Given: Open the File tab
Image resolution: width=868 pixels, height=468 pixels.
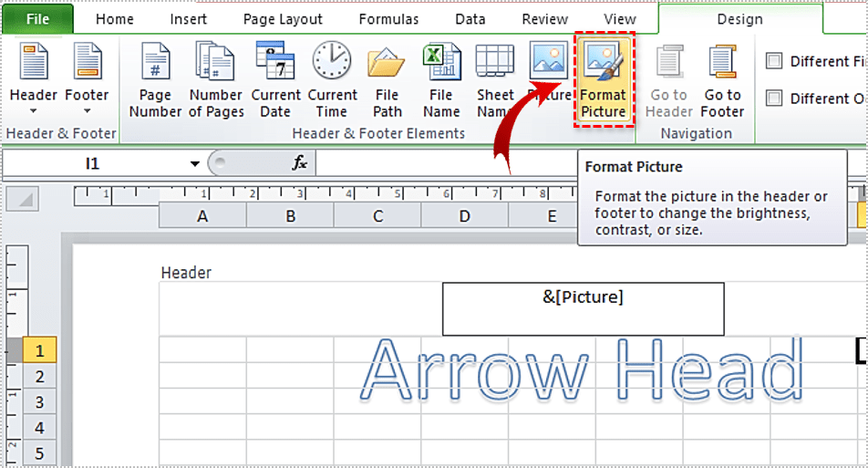Looking at the screenshot, I should (x=37, y=19).
